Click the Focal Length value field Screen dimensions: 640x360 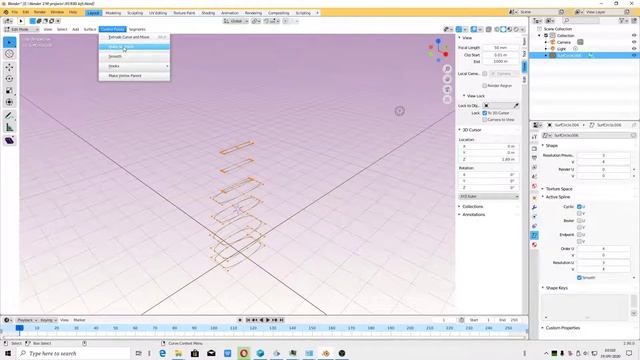coord(500,48)
